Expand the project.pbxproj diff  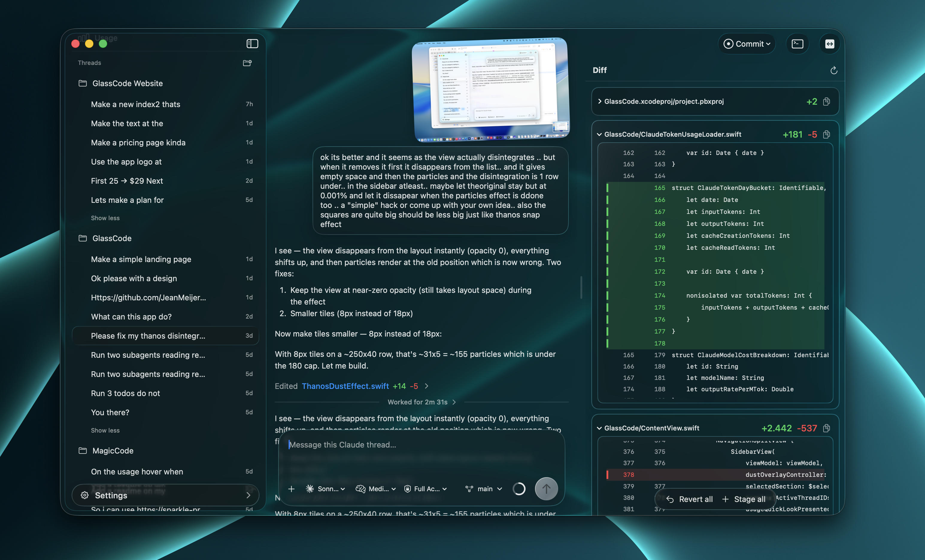coord(601,101)
